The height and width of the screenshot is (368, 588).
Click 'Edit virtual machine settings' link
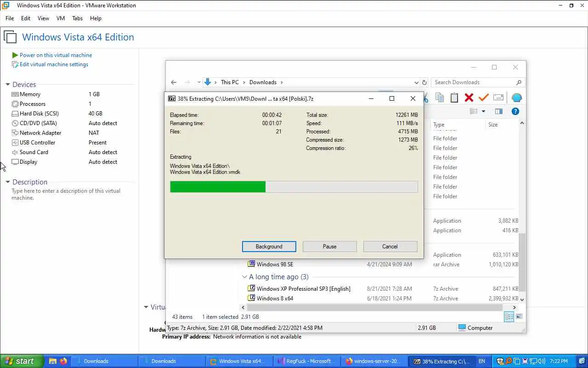point(54,64)
